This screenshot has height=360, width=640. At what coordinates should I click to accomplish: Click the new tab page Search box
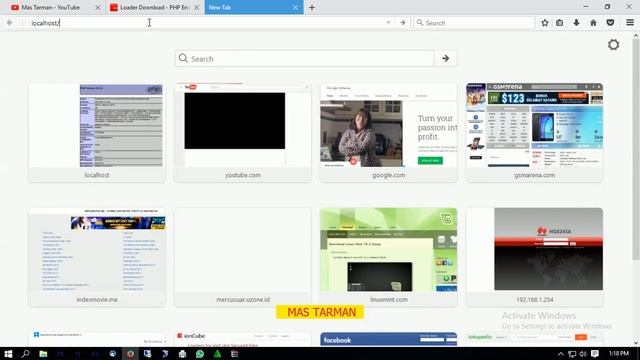coord(304,59)
